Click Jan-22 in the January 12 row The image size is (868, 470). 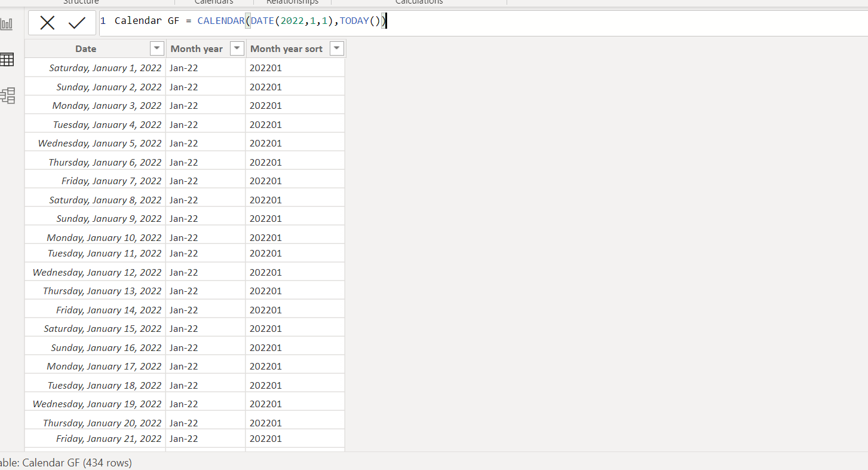[206, 272]
